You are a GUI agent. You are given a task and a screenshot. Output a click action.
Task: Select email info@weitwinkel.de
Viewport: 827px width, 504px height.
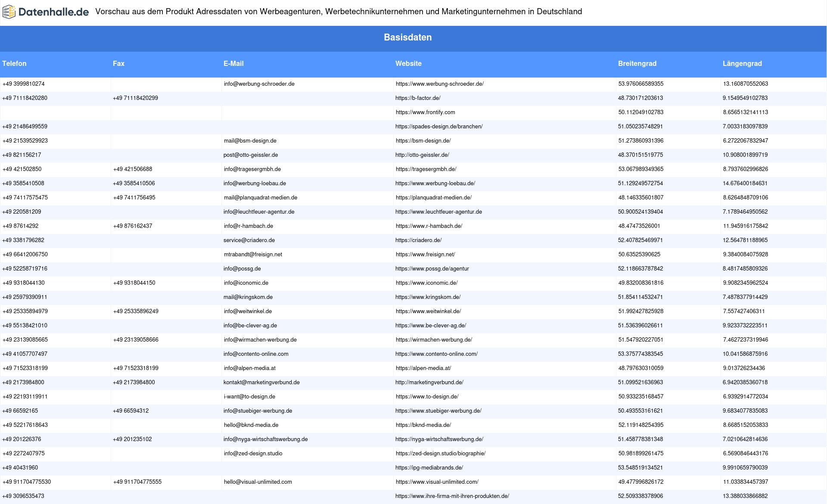(248, 311)
